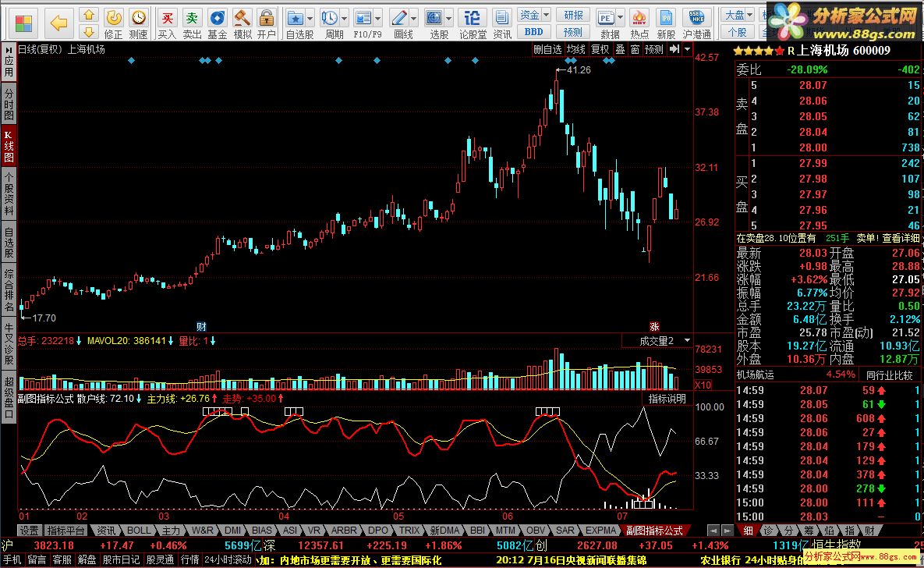Expand the 画线 dropdown arrow
Viewport: 924px width, 568px height.
pyautogui.click(x=414, y=19)
